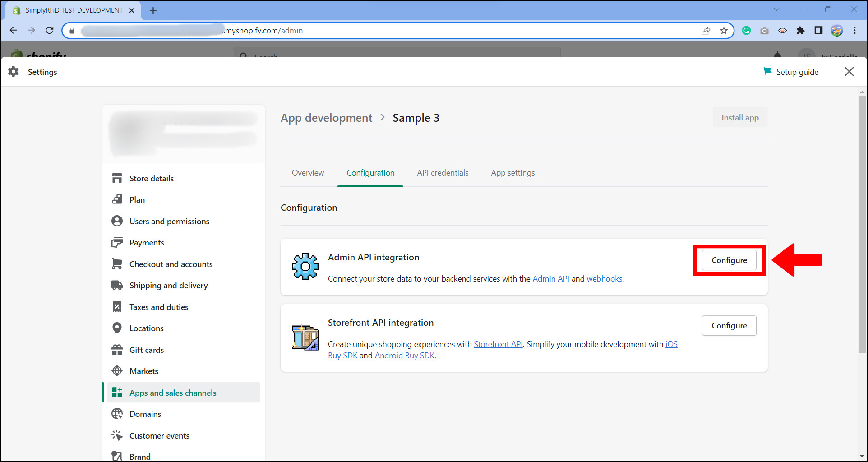Open the browser profile avatar

pyautogui.click(x=836, y=31)
